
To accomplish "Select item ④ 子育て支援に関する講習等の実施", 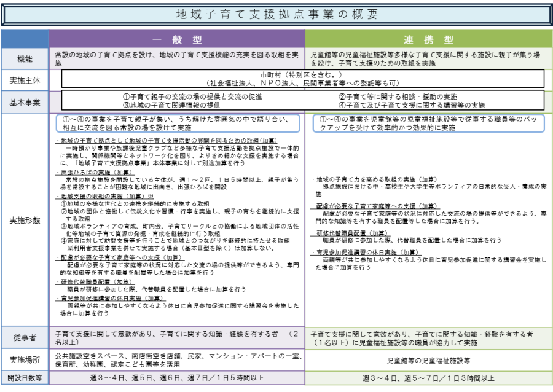I will tap(412, 105).
